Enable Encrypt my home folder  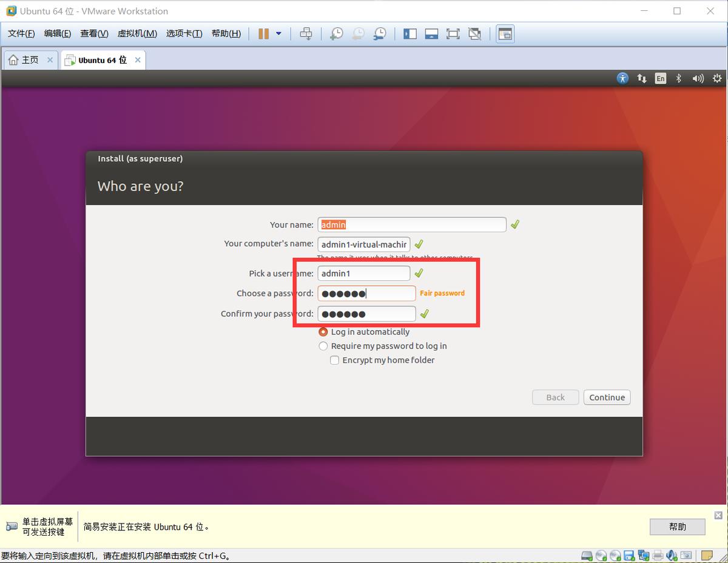(x=334, y=360)
